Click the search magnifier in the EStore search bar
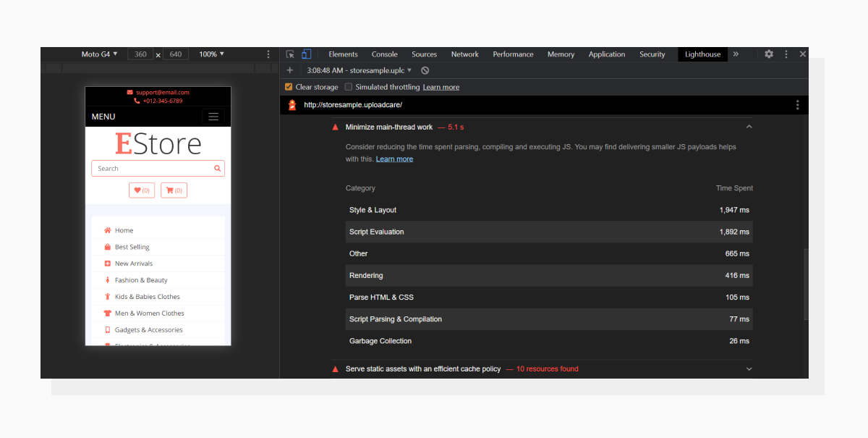Viewport: 868px width, 438px height. pos(217,168)
